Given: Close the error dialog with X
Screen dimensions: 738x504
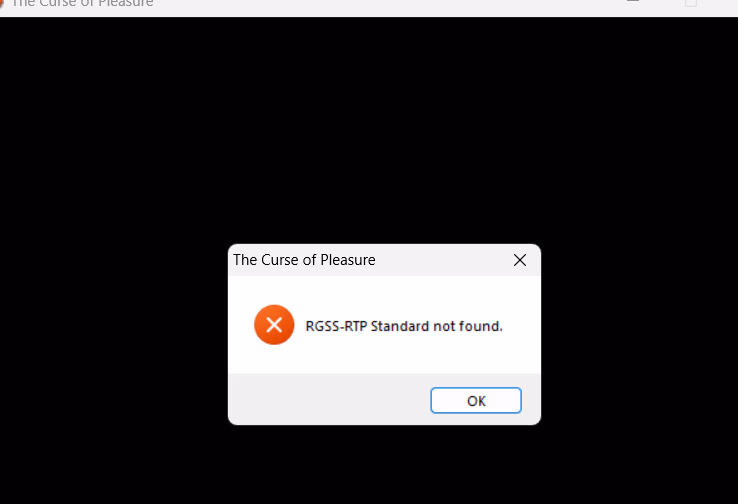Looking at the screenshot, I should coord(520,260).
